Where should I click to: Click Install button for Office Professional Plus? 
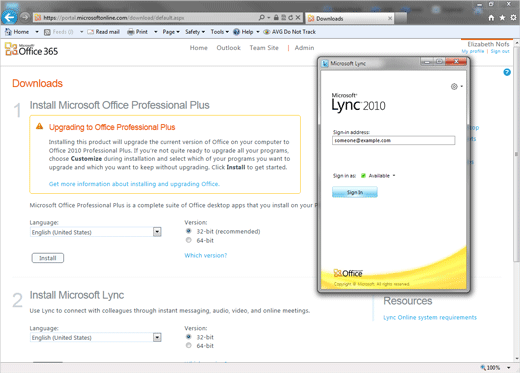48,258
